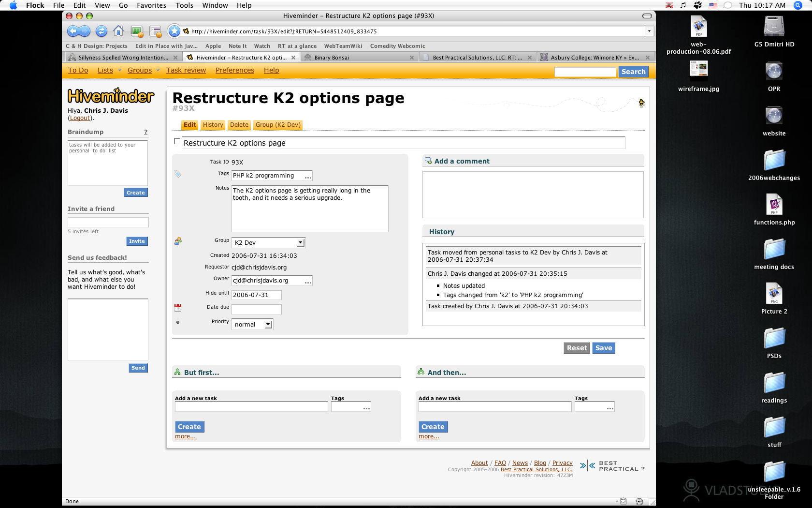The image size is (812, 508).
Task: Click the Invite button
Action: pos(137,241)
